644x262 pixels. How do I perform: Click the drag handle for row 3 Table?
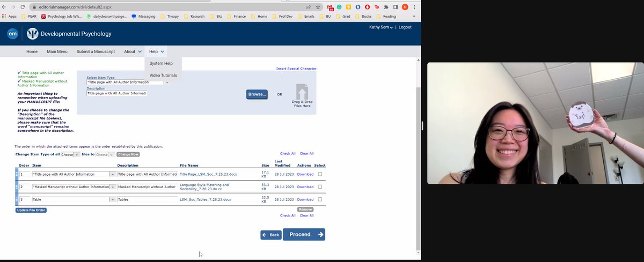click(x=17, y=199)
